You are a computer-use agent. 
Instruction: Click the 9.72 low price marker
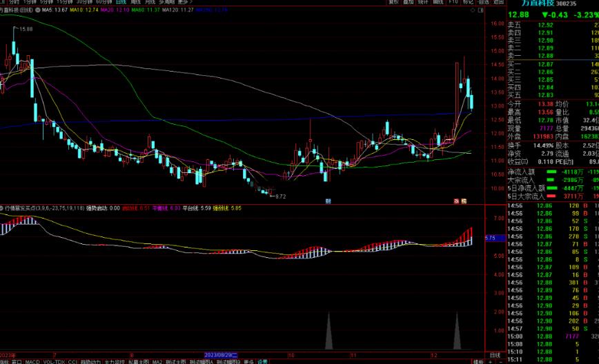coord(280,196)
